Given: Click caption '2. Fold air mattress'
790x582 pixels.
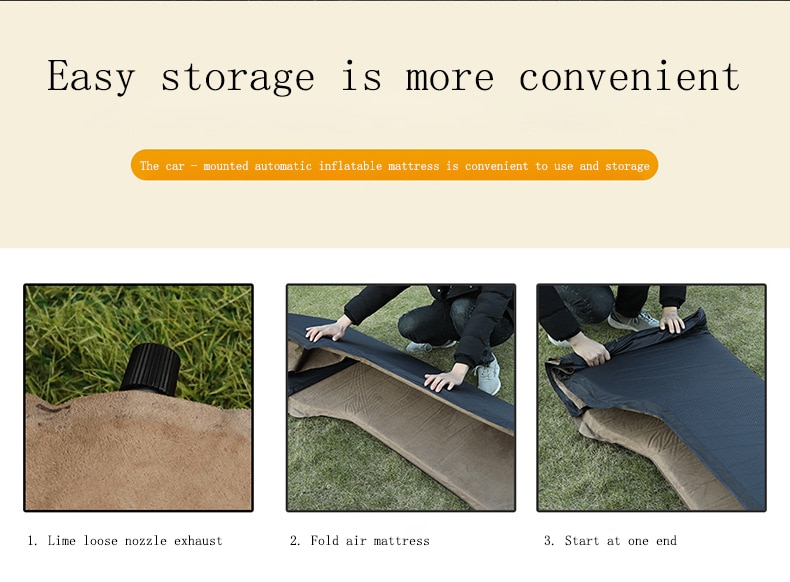Looking at the screenshot, I should coord(360,541).
